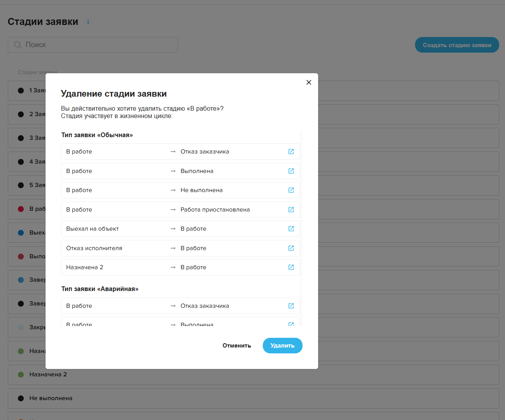Click the black dot of «Не выполнена»

tap(21, 398)
